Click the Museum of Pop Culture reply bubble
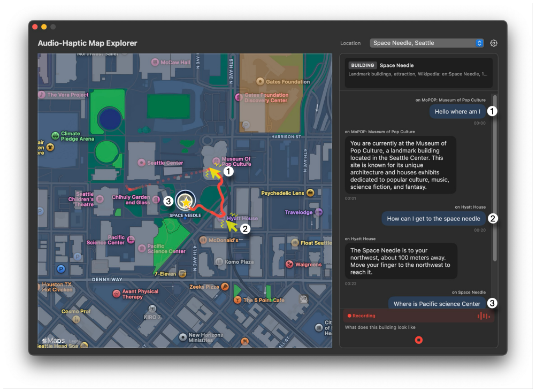 (x=400, y=165)
